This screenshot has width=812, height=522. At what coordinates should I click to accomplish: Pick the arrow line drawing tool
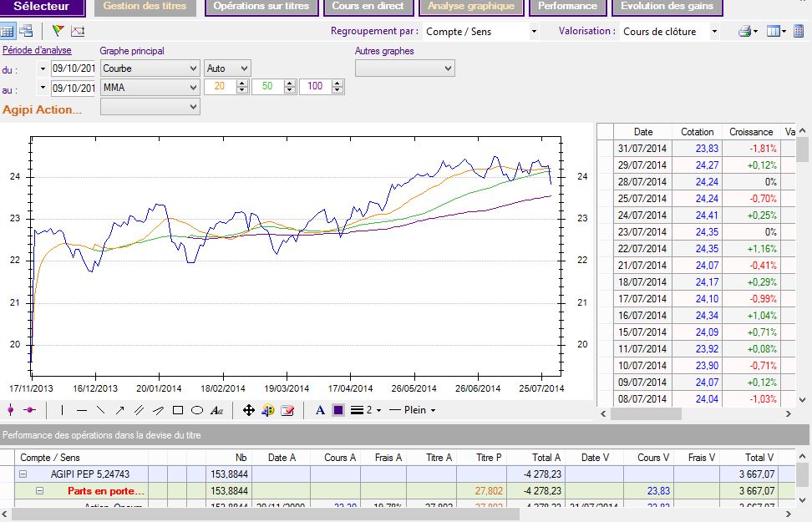click(119, 410)
